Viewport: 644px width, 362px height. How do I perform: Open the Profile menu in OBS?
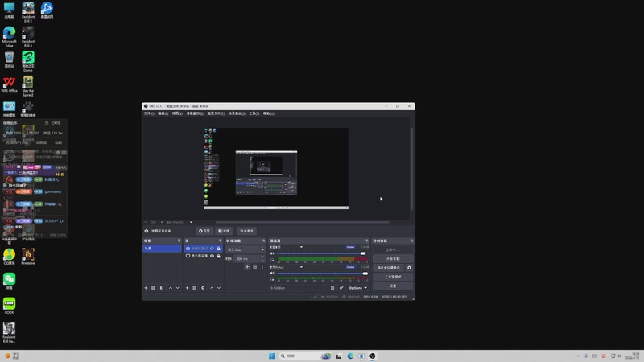(x=216, y=113)
